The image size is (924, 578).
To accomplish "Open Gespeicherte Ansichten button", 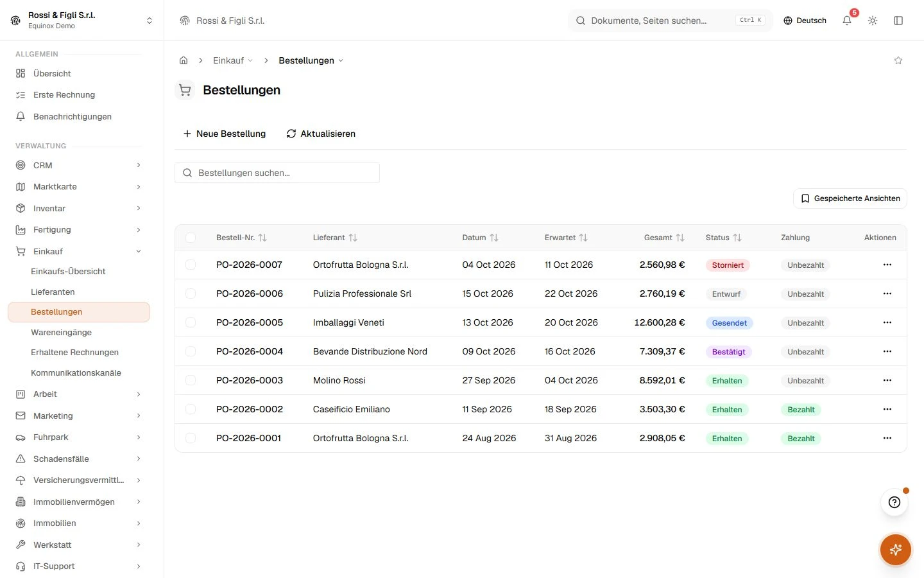I will (850, 198).
